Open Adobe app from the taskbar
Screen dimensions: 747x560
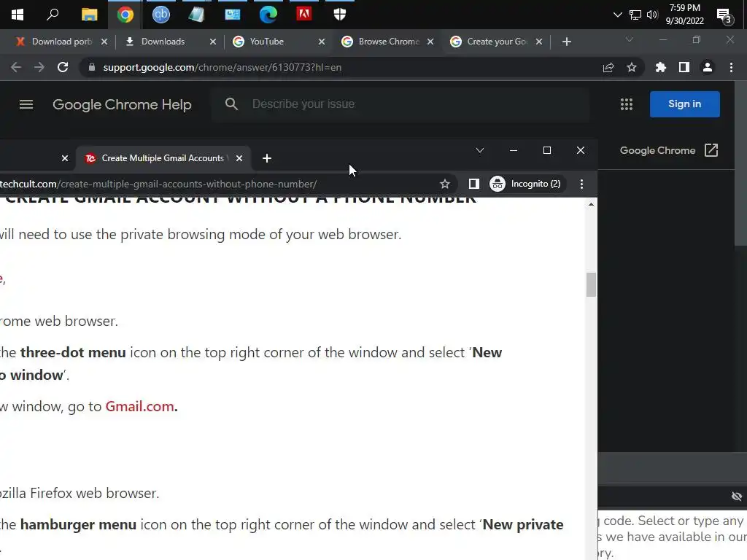coord(304,15)
